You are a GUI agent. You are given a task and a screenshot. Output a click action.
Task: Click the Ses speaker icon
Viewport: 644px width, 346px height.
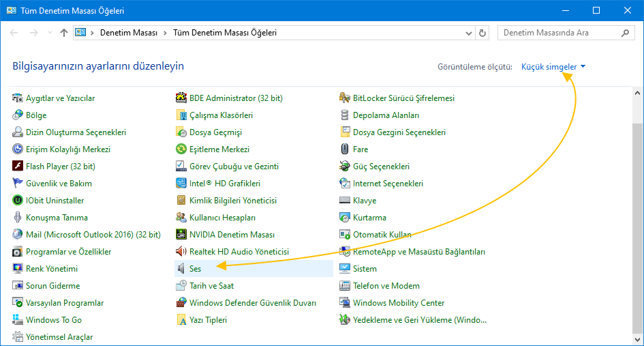pos(181,269)
